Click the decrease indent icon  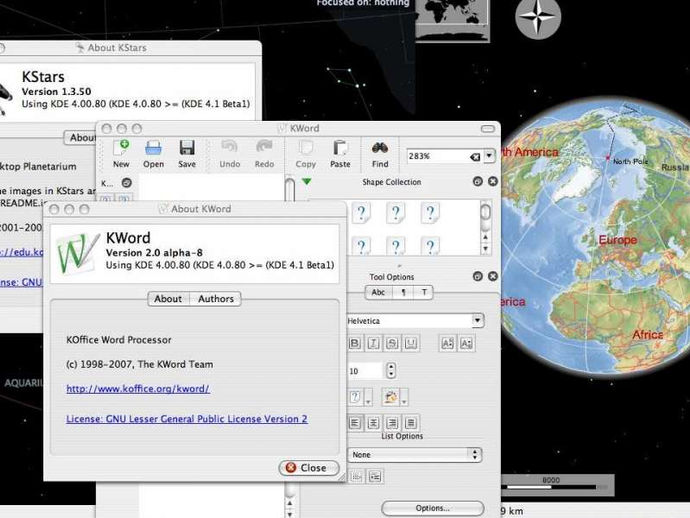(x=356, y=477)
